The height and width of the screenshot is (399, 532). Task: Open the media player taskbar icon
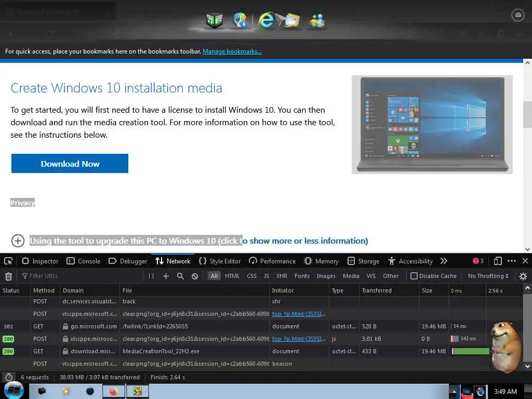click(x=66, y=391)
